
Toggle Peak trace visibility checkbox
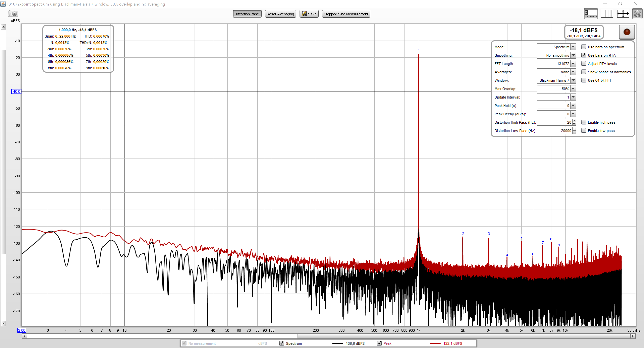[x=379, y=343]
